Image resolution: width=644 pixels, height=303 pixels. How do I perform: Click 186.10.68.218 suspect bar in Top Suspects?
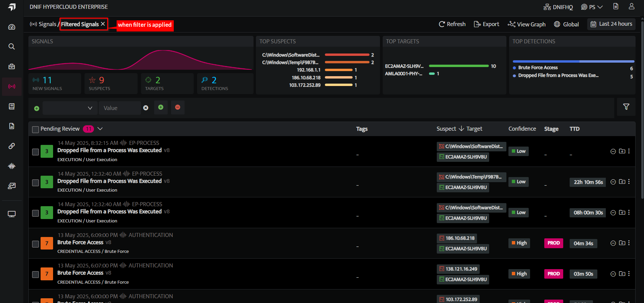[x=339, y=78]
